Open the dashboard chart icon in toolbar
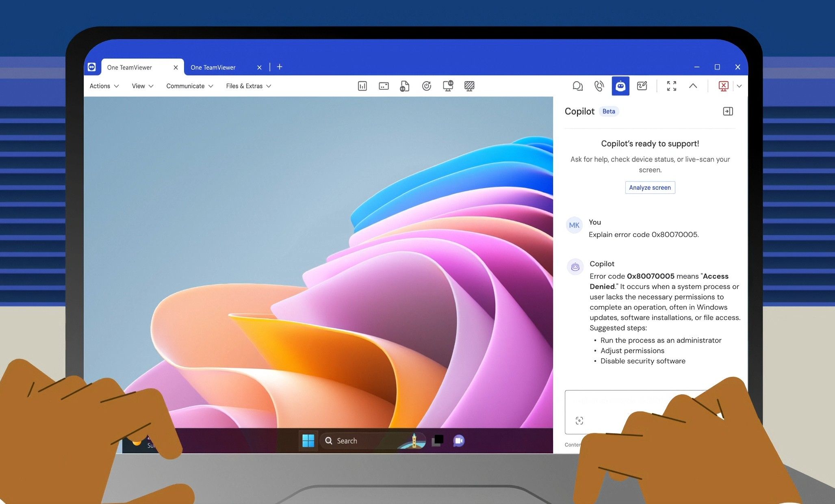Image resolution: width=835 pixels, height=504 pixels. pos(362,86)
